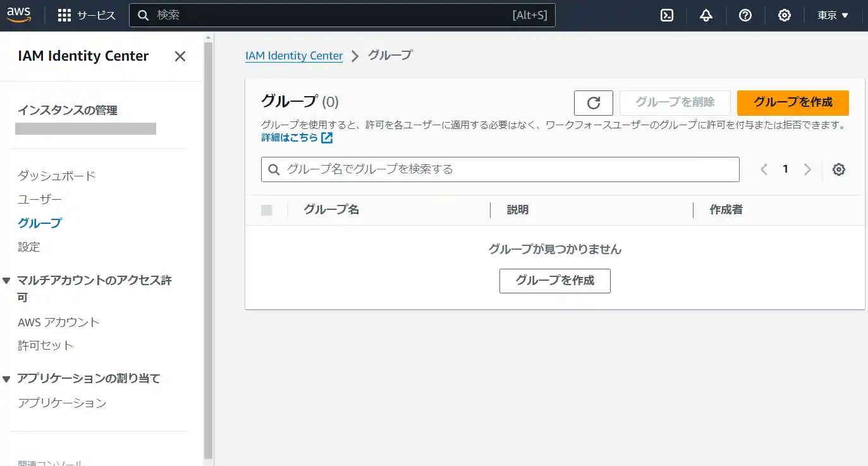This screenshot has height=466, width=868.
Task: Open 設定 from the sidebar
Action: point(29,247)
